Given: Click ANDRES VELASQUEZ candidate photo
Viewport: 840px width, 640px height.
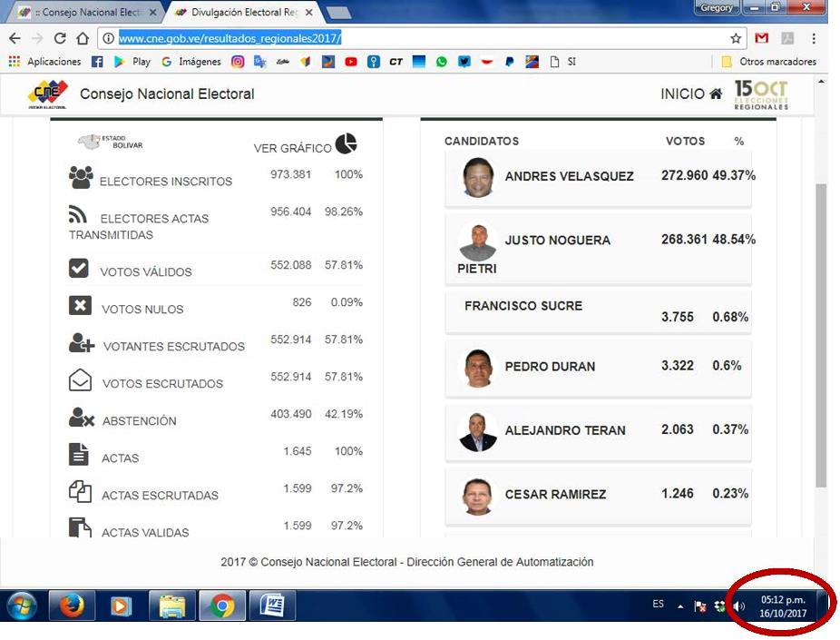Looking at the screenshot, I should coord(477,177).
